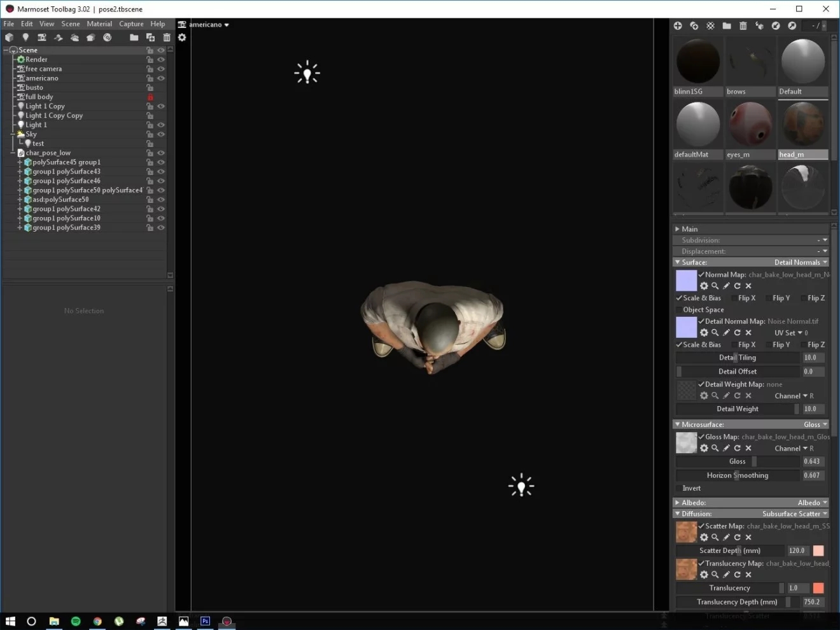Open the americano camera dropdown in viewport
Screen dimensions: 840x630
[x=209, y=25]
